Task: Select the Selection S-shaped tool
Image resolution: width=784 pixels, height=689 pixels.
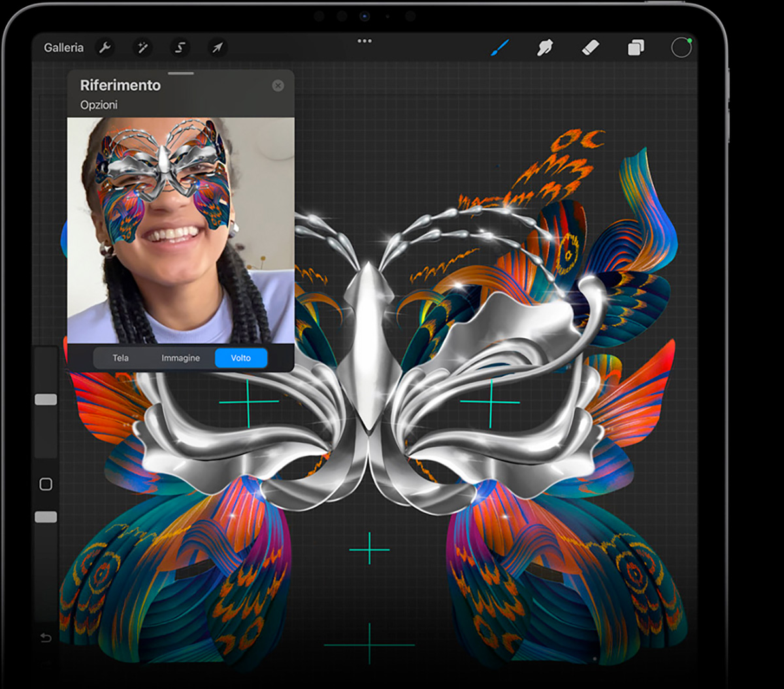Action: pyautogui.click(x=180, y=48)
